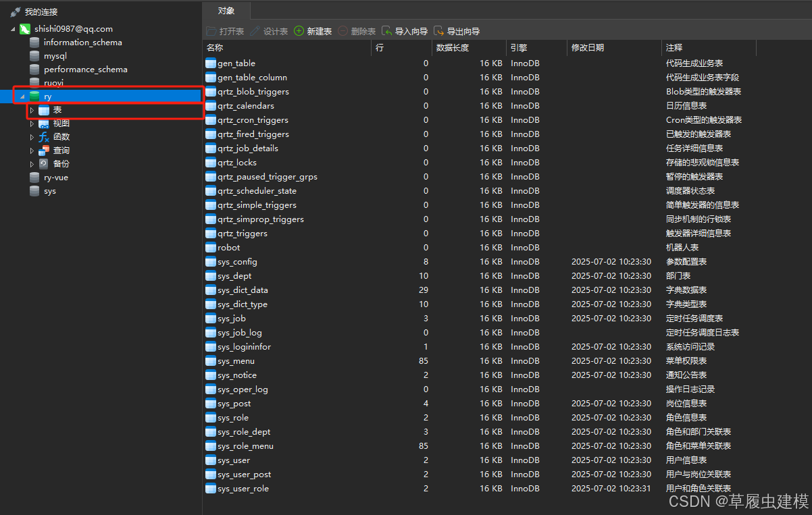
Task: Sort by the 名称 column header
Action: (287, 48)
